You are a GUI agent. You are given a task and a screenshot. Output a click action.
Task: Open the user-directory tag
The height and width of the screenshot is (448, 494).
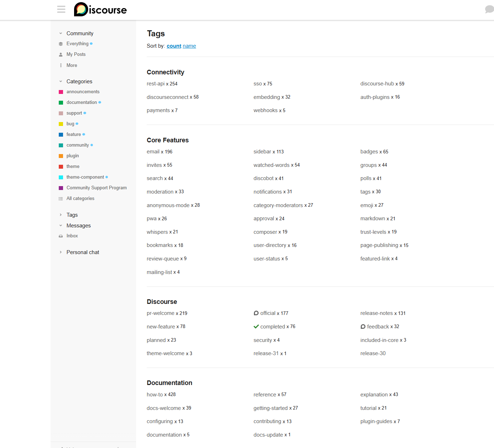(270, 245)
